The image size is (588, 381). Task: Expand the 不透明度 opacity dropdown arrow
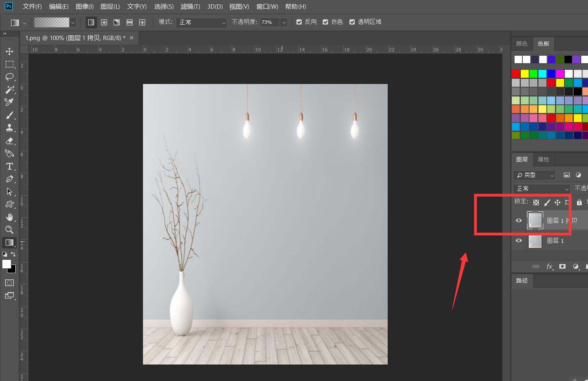[284, 22]
